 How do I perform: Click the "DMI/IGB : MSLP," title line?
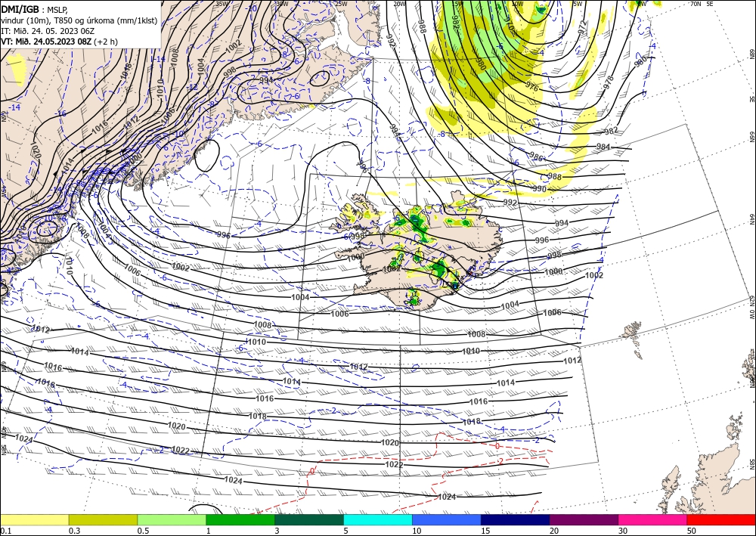pos(34,9)
